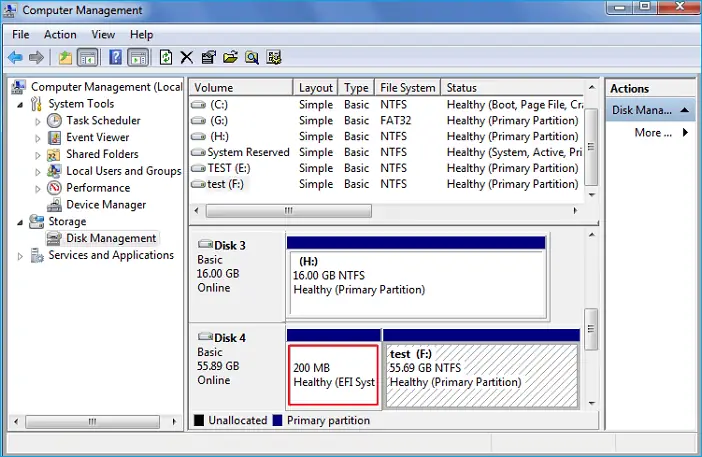Select the test (F:) volume list row
702x457 pixels.
coord(387,184)
